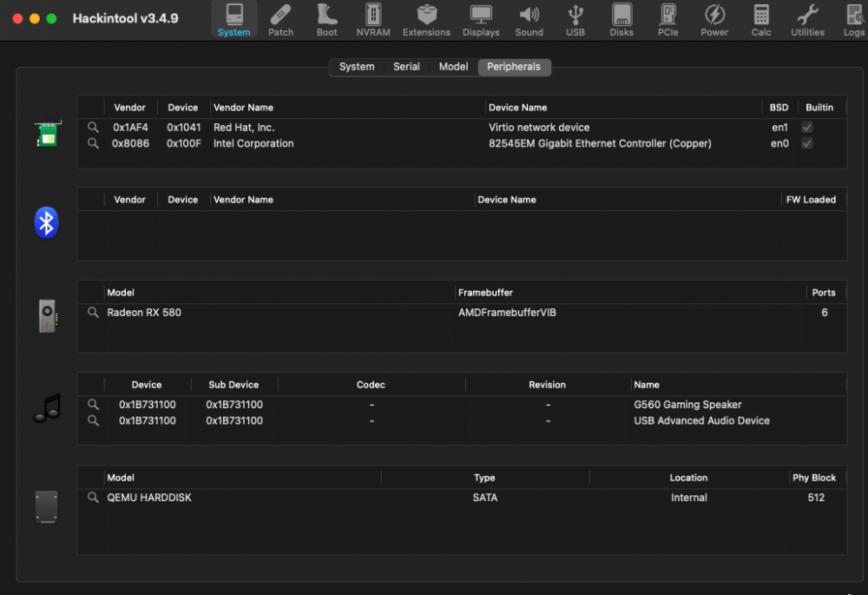Image resolution: width=868 pixels, height=595 pixels.
Task: Sort network table by Device Name column
Action: coord(623,108)
